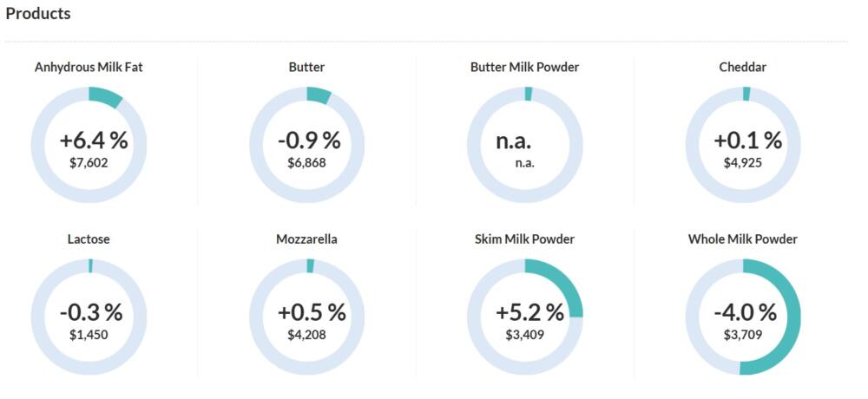Open the Anhydrous Milk Fat product title
Image resolution: width=868 pixels, height=399 pixels.
pos(89,67)
